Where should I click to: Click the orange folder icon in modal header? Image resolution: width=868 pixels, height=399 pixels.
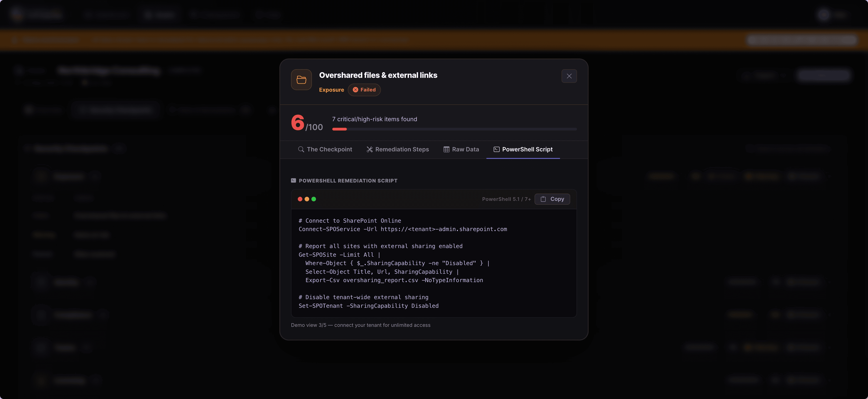301,80
